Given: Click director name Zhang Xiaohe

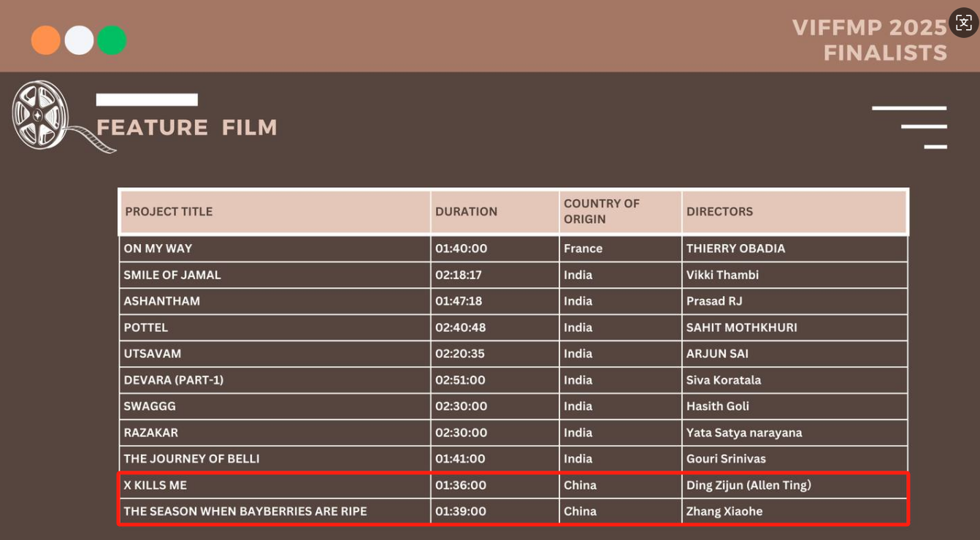Looking at the screenshot, I should click(724, 512).
